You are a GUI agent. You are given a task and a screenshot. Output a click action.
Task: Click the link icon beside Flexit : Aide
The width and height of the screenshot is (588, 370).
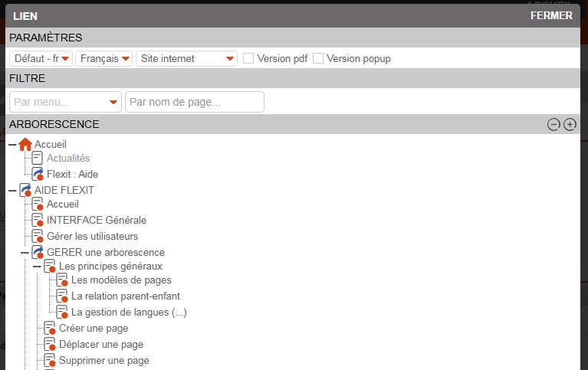[38, 175]
